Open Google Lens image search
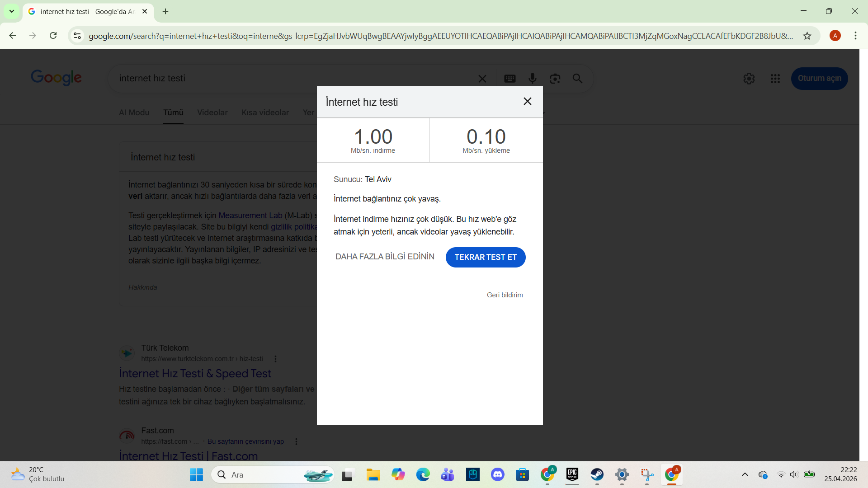The height and width of the screenshot is (488, 868). (x=555, y=79)
